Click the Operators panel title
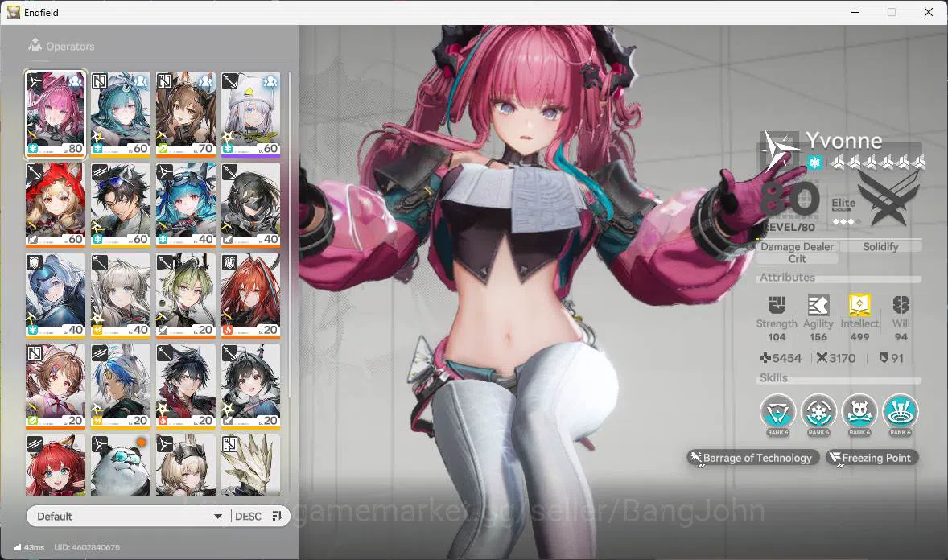The width and height of the screenshot is (948, 560). point(70,46)
